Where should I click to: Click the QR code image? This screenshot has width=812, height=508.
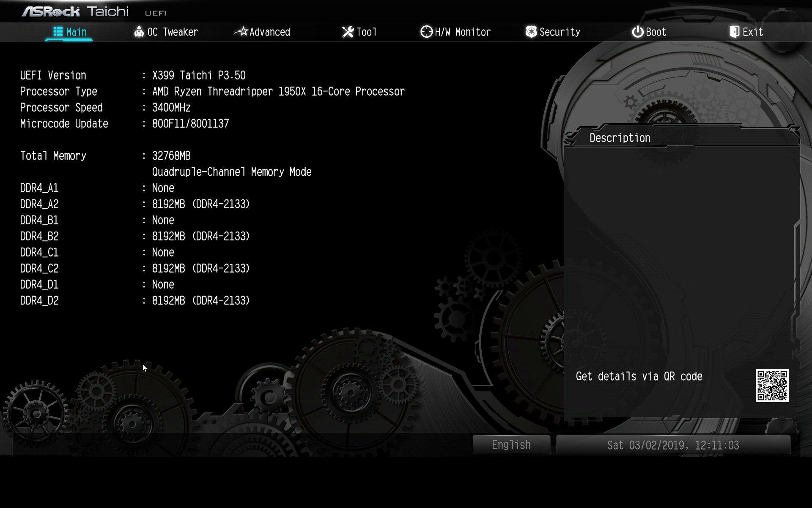(x=772, y=386)
